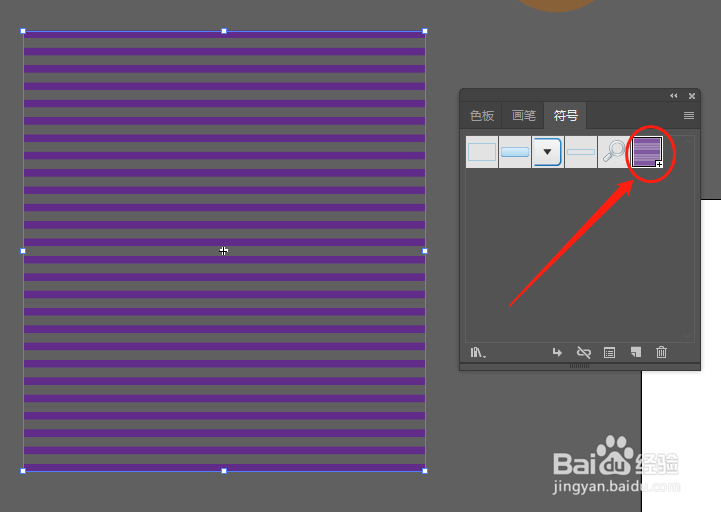Image resolution: width=721 pixels, height=512 pixels.
Task: Click the center point of striped artwork
Action: click(223, 251)
